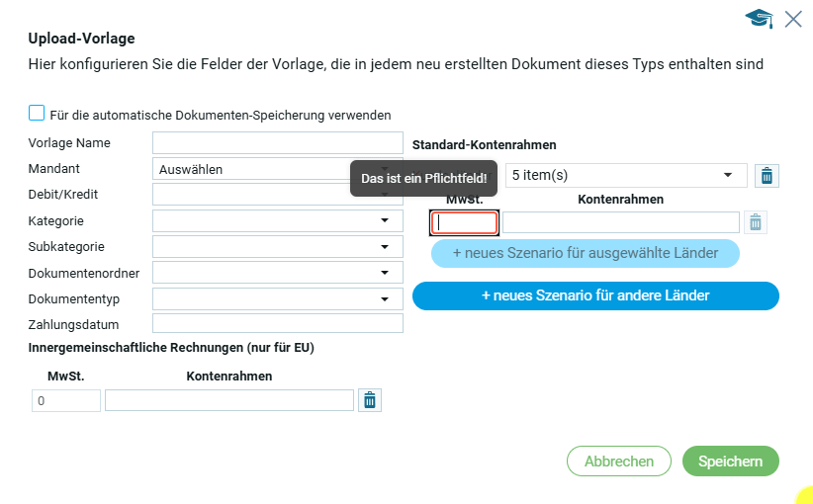
Task: Expand the Dokumentenordner dropdown
Action: click(278, 272)
